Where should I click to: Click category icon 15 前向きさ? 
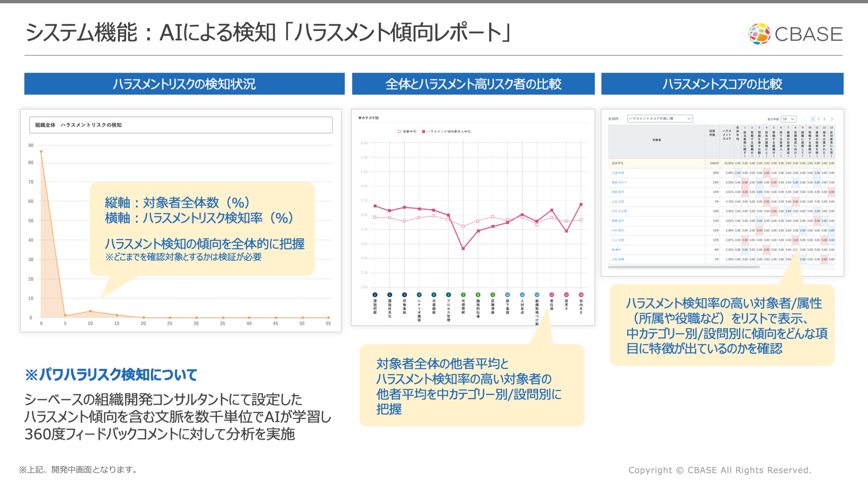pyautogui.click(x=581, y=295)
